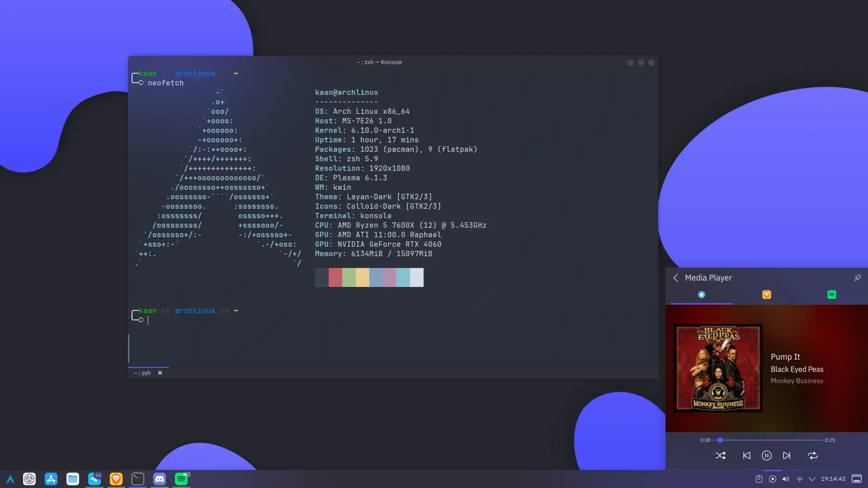Pause the playing song
Screen dimensions: 868x488
[767, 455]
